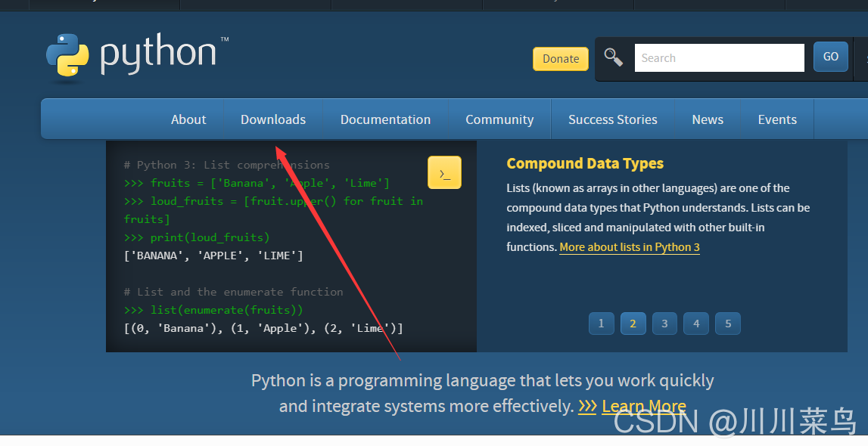Click the yellow Donate button
The image size is (868, 446).
(x=561, y=58)
